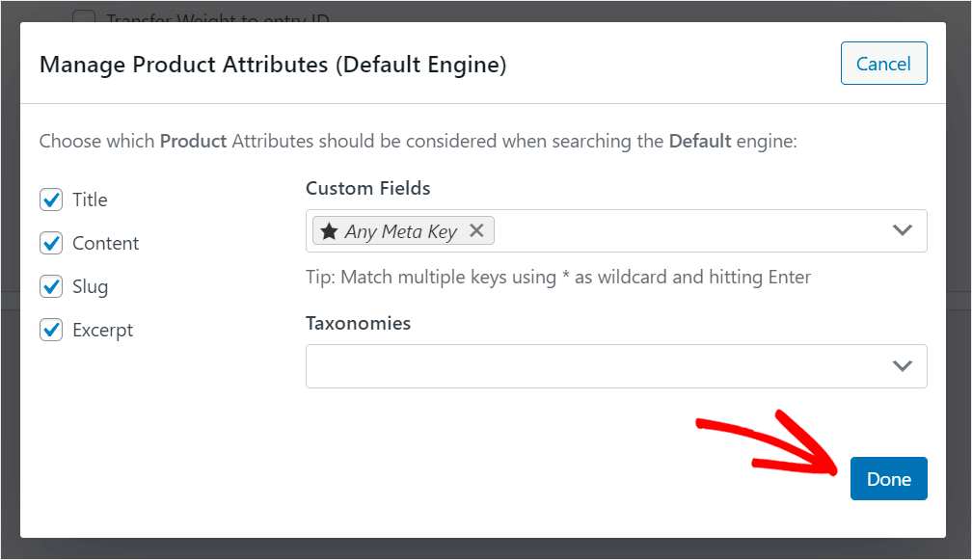Expand the Custom Fields dropdown arrow

(x=903, y=231)
